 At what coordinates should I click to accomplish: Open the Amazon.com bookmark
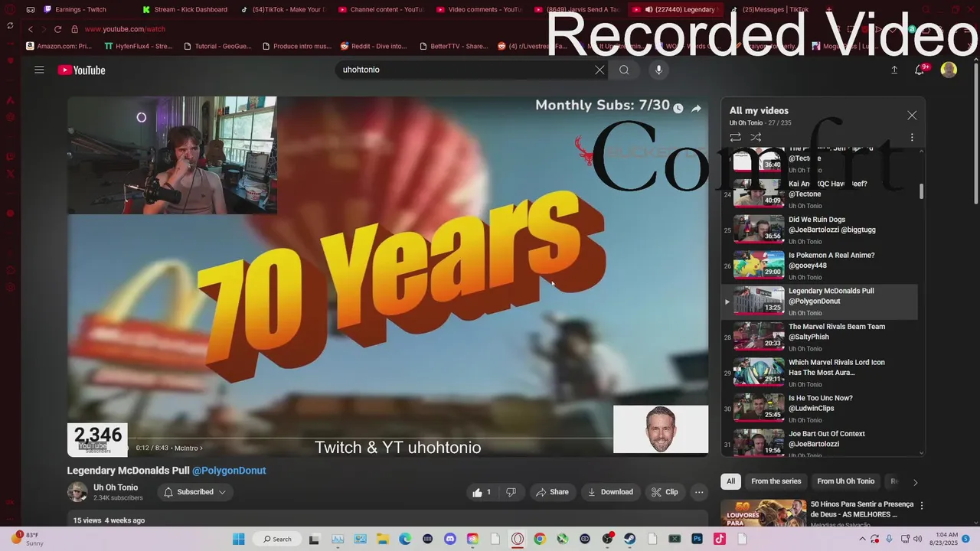click(x=59, y=46)
